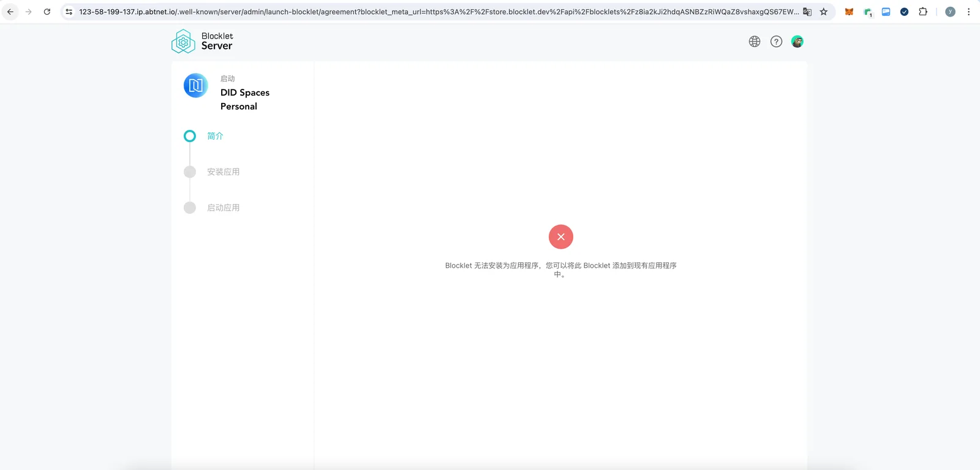Open the dark blue checkmark extension
This screenshot has height=470, width=980.
[904, 12]
